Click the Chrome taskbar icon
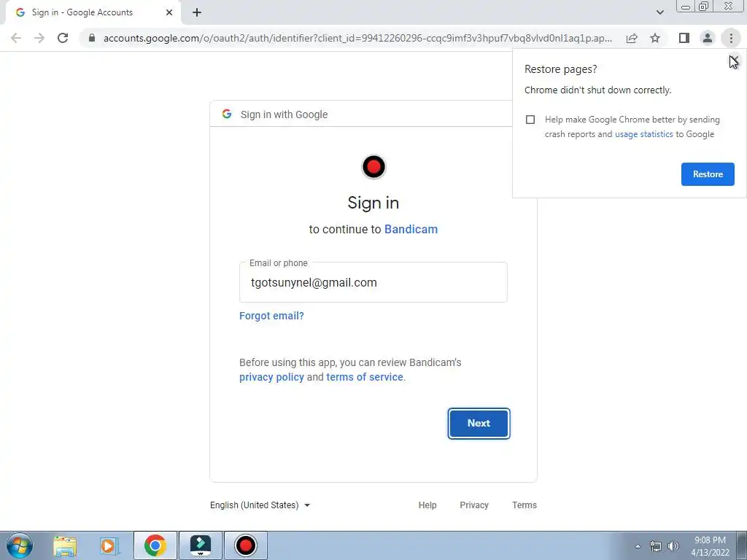This screenshot has height=560, width=747. point(155,545)
